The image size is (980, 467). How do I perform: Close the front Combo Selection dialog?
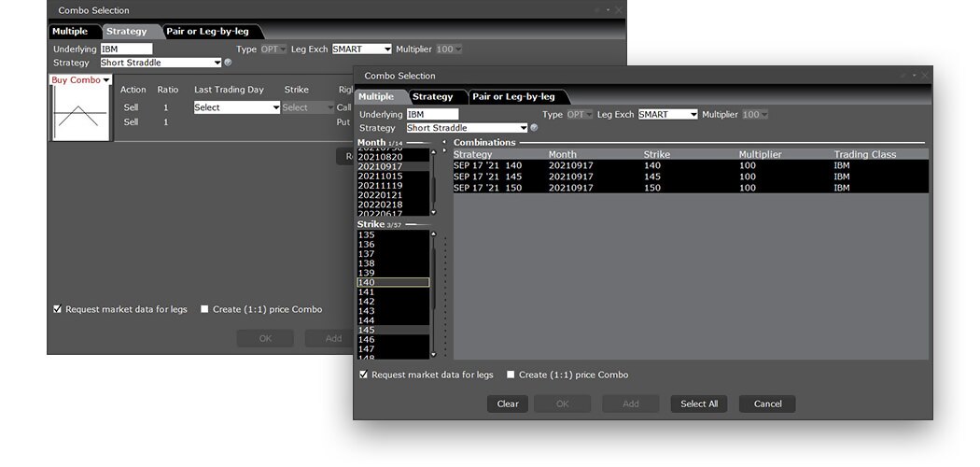[924, 76]
